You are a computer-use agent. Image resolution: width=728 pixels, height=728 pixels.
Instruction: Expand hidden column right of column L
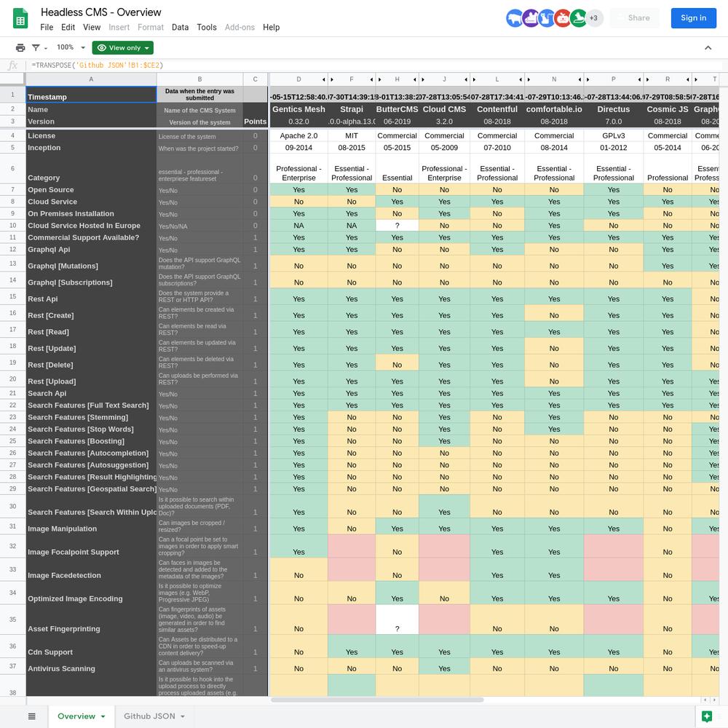tap(521, 79)
